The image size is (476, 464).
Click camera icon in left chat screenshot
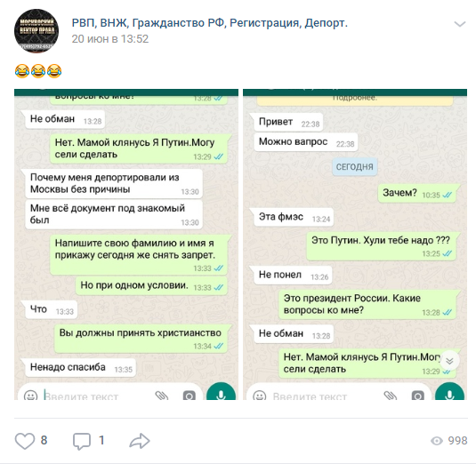click(x=190, y=396)
